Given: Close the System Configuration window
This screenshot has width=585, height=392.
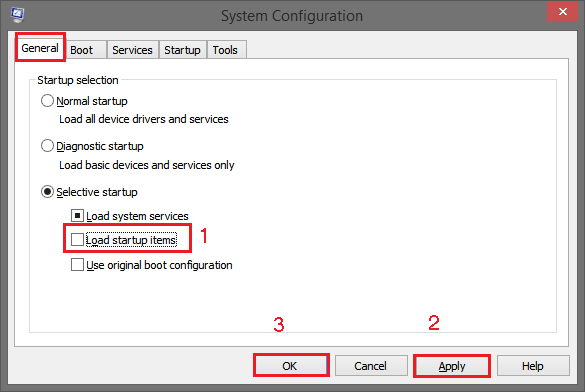Looking at the screenshot, I should coord(562,12).
